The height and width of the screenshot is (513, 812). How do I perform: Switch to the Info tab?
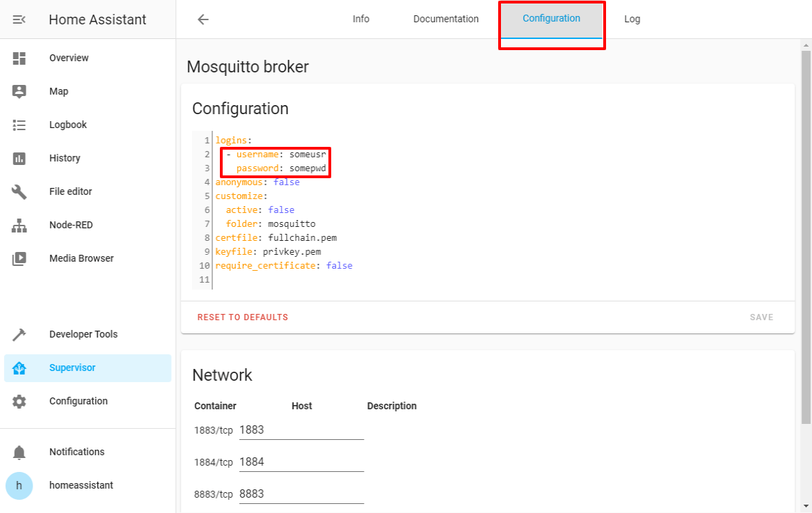click(x=360, y=19)
